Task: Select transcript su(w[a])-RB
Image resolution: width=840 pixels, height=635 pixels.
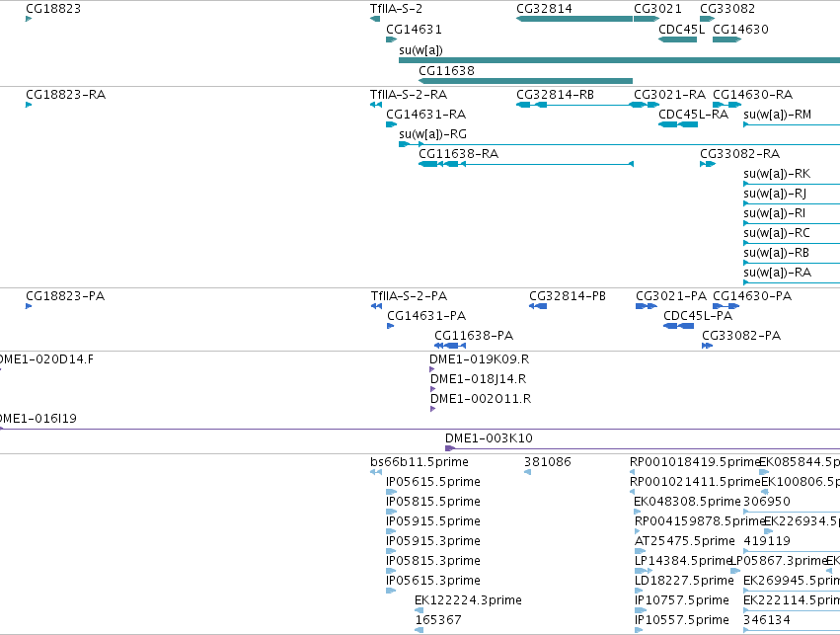Action: (x=776, y=253)
